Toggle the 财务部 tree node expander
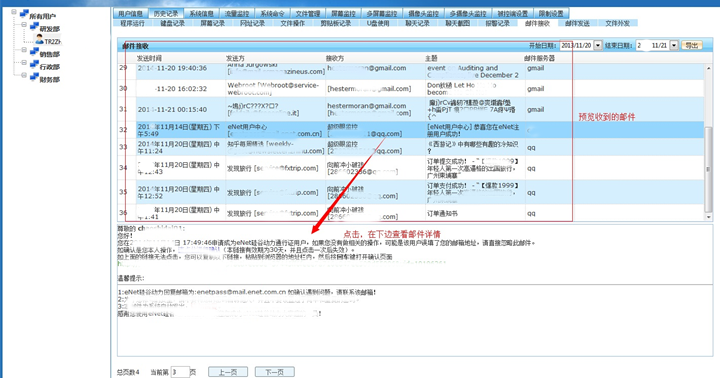Viewport: 720px width, 378px height. pos(24,75)
